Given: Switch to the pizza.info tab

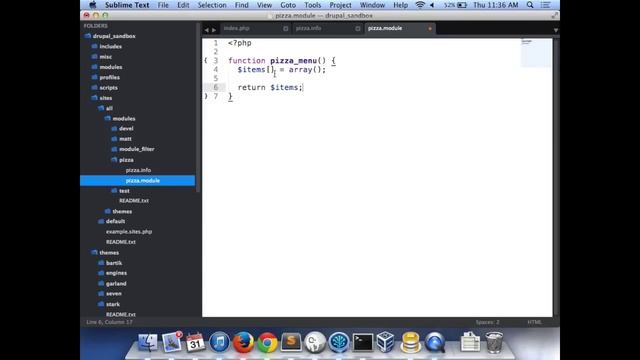Looking at the screenshot, I should click(309, 29).
